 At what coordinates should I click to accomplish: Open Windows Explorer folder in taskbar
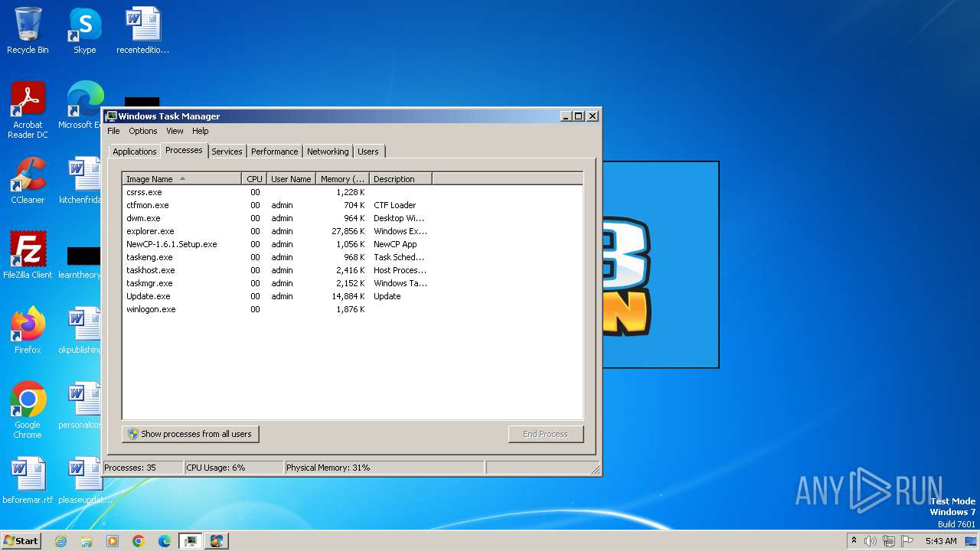pos(87,541)
